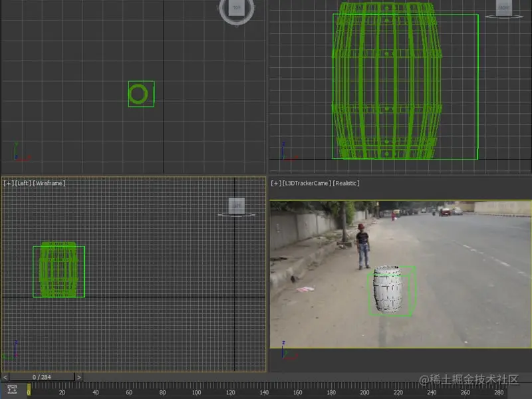Jump to frame 140 on the track bar
Screen dimensions: 532x399
(x=264, y=392)
